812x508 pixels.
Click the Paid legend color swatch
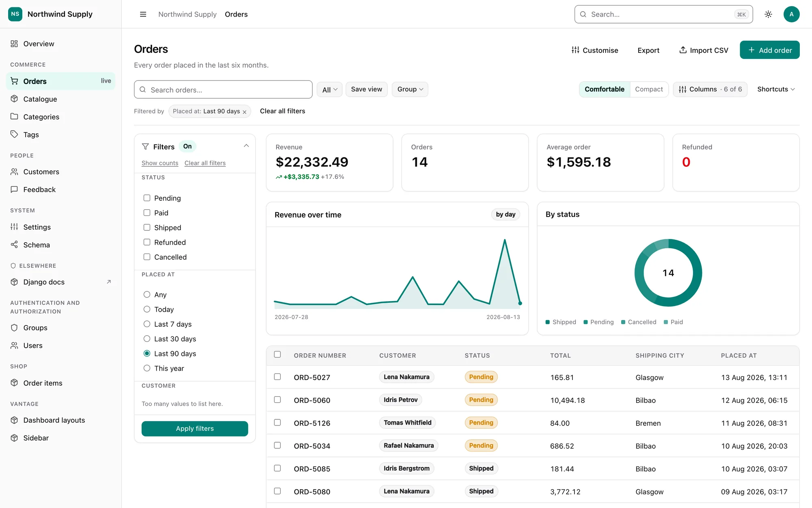(666, 322)
